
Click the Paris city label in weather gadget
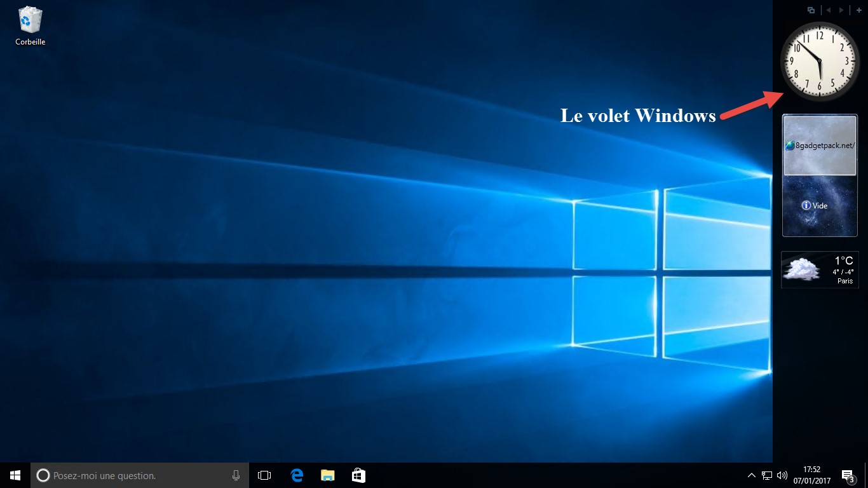pyautogui.click(x=845, y=281)
